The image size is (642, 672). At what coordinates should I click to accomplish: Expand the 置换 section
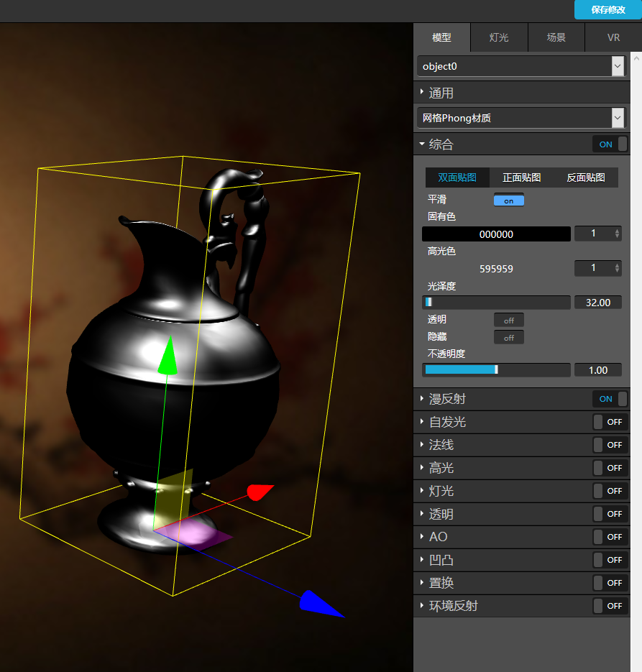click(x=501, y=583)
